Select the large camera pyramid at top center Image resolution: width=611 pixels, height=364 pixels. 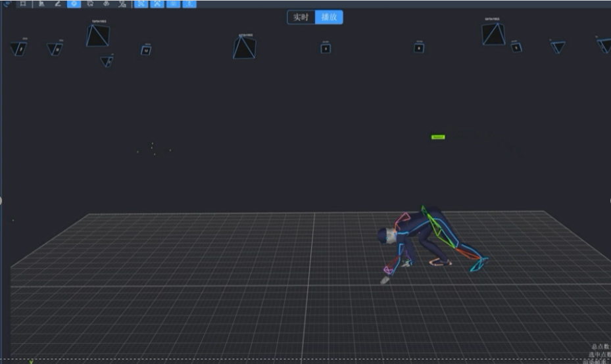coord(244,47)
